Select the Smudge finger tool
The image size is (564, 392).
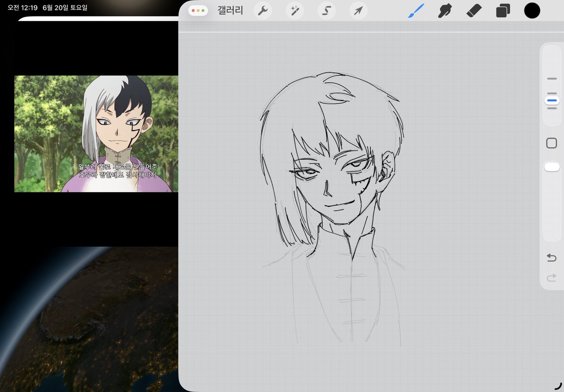445,10
